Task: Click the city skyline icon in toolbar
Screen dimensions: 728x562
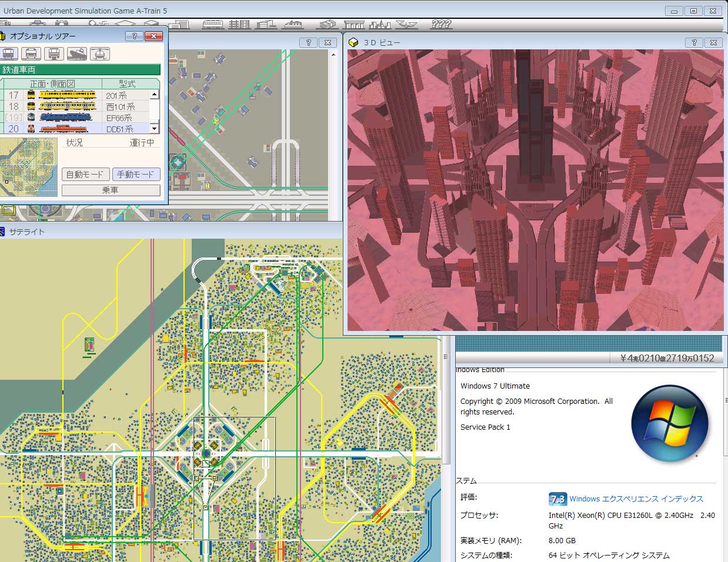Action: (380, 24)
